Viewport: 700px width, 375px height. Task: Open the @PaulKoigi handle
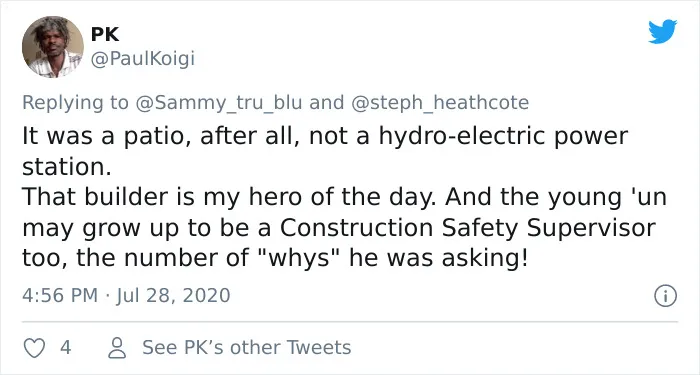pyautogui.click(x=143, y=58)
